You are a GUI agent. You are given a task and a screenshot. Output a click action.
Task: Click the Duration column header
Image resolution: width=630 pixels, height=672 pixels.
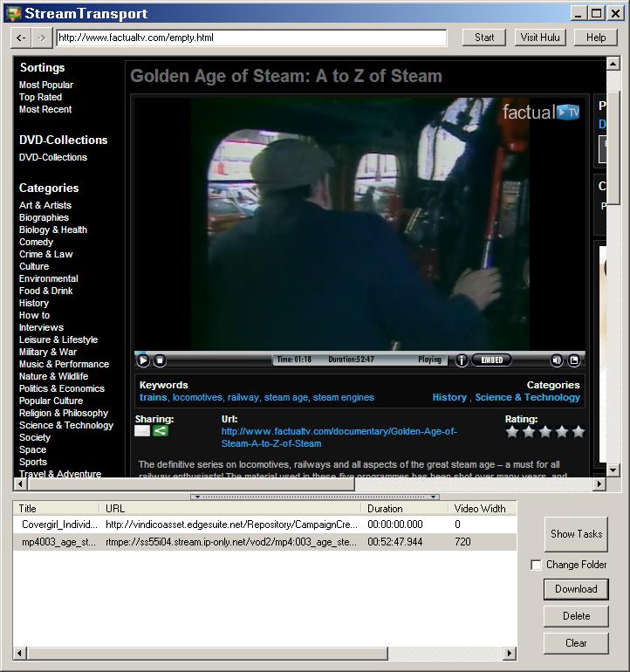click(405, 509)
